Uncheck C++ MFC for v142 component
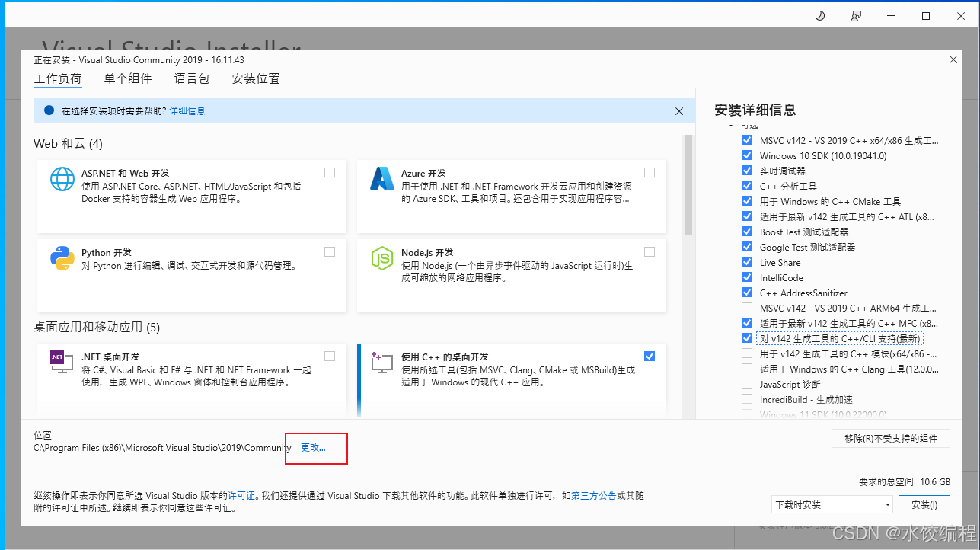 tap(746, 323)
